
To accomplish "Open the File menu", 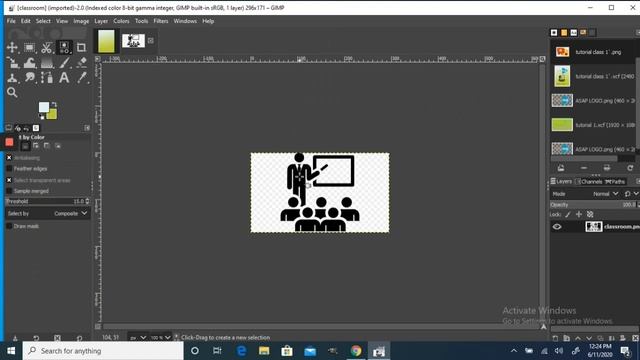I will pyautogui.click(x=11, y=21).
